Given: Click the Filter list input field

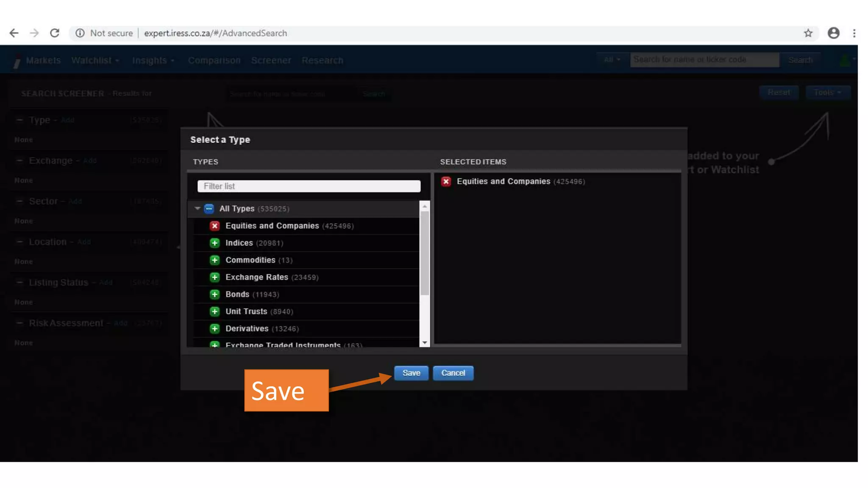Looking at the screenshot, I should (x=309, y=186).
